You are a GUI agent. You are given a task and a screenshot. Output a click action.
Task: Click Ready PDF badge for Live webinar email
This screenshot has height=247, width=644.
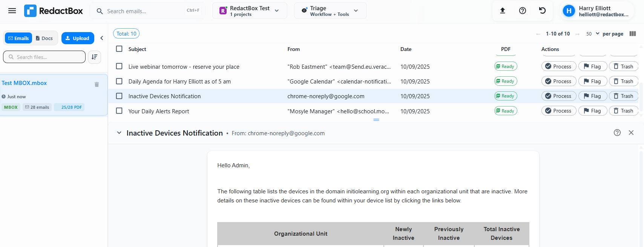(x=506, y=66)
